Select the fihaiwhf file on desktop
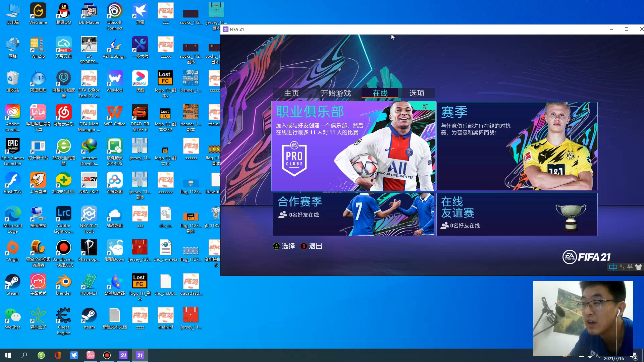The width and height of the screenshot is (644, 362). (x=165, y=318)
